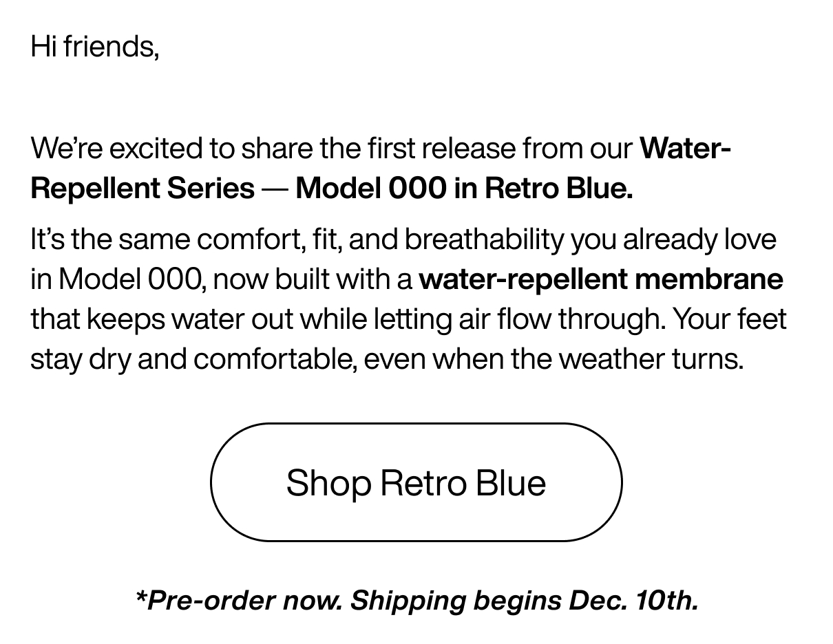Select the em dash between series and model
Screen dimensions: 833x644
[x=274, y=187]
